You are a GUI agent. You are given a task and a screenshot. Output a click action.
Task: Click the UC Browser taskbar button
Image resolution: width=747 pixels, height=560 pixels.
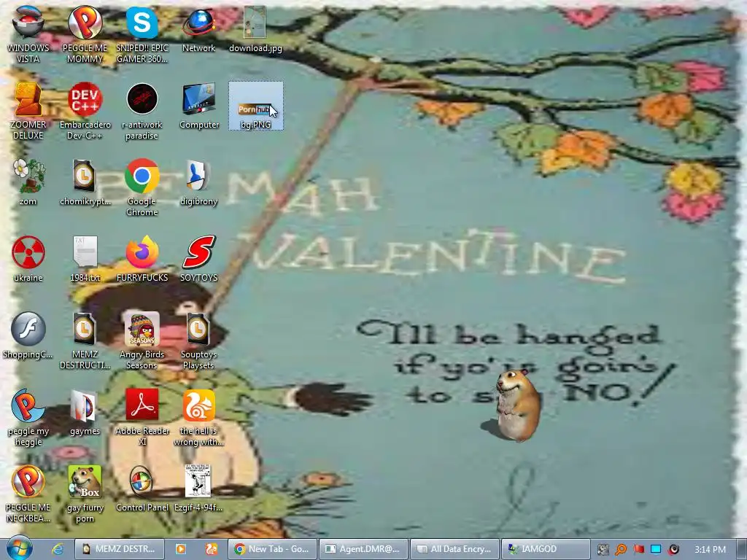pos(212,549)
